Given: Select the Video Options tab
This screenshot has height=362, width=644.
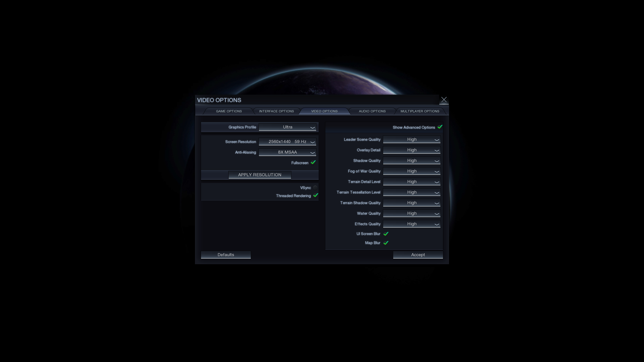Looking at the screenshot, I should [324, 111].
